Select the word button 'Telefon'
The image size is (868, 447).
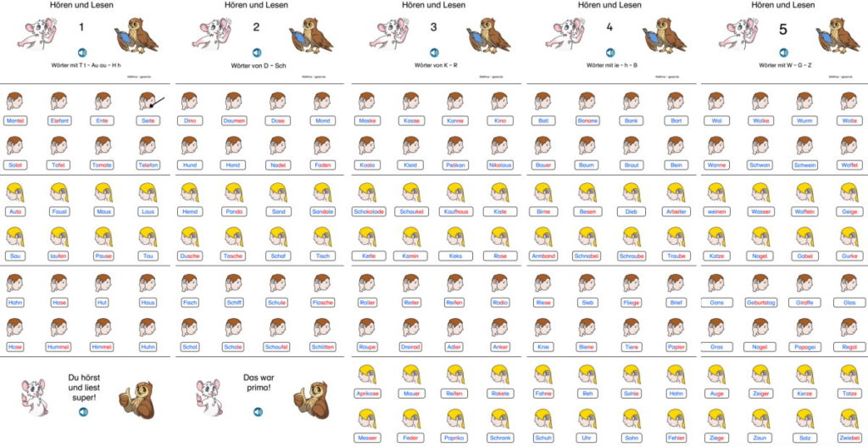pos(147,165)
